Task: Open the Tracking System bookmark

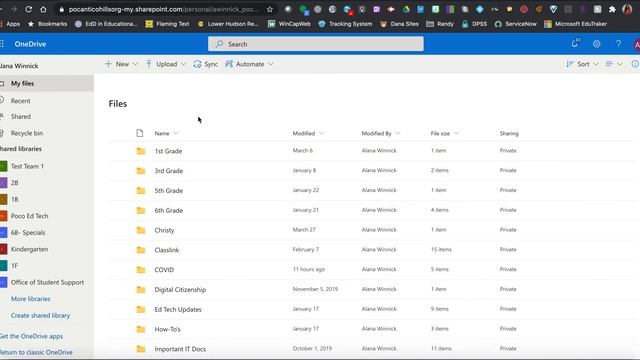Action: click(x=345, y=24)
